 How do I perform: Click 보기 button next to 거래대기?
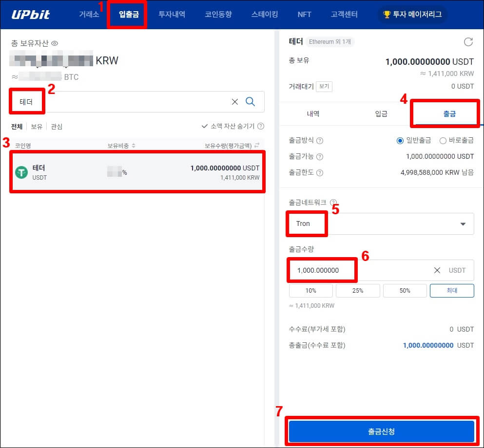click(x=324, y=86)
